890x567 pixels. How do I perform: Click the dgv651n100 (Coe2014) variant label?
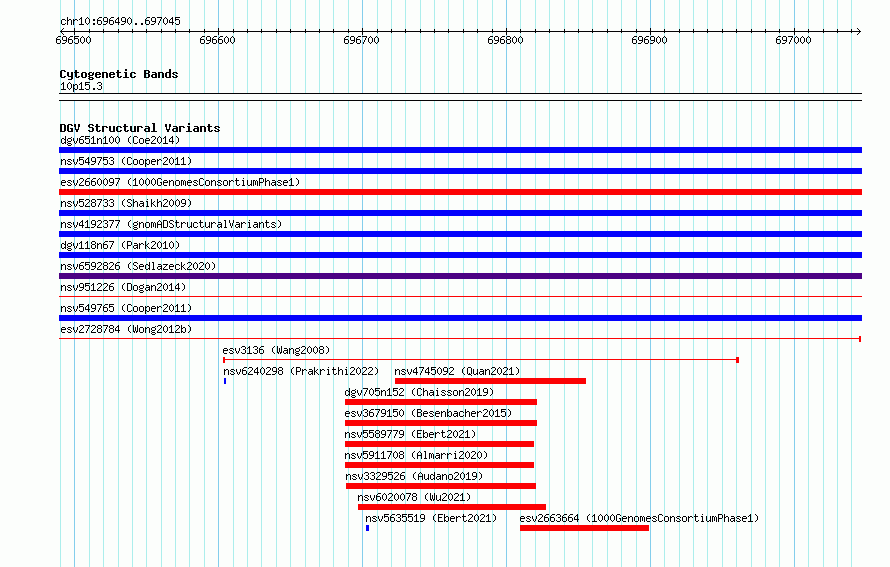coord(120,140)
